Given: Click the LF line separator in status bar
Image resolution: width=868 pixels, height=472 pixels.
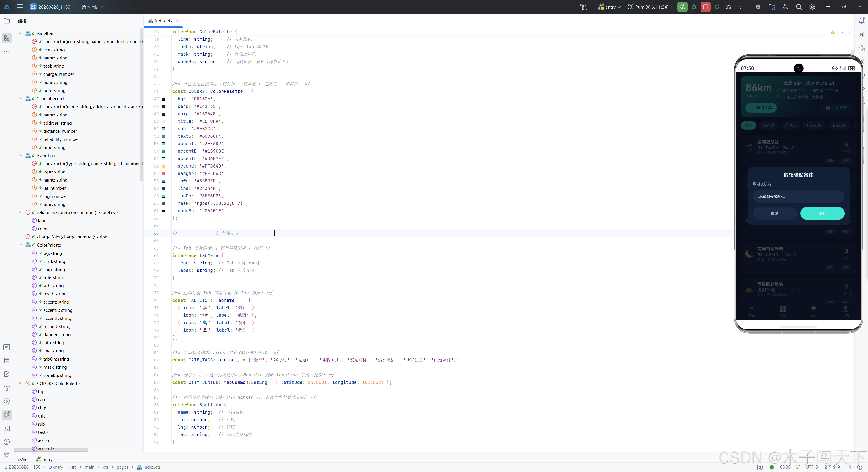Looking at the screenshot, I should (798, 467).
